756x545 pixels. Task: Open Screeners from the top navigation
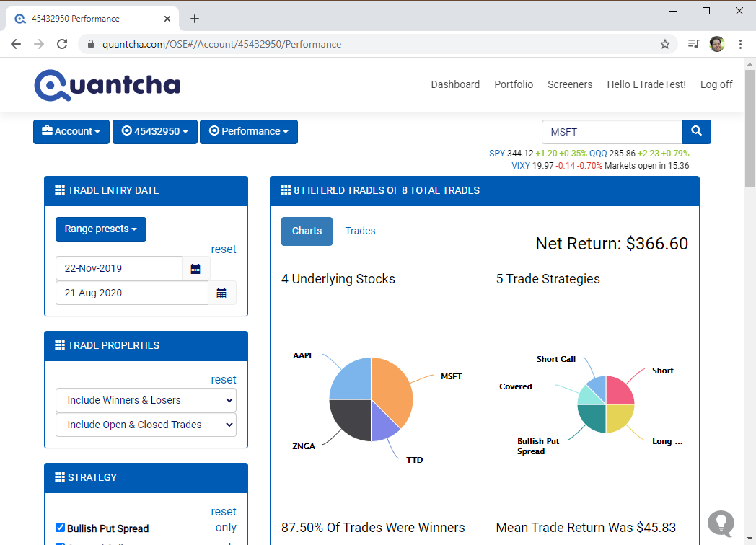tap(570, 84)
